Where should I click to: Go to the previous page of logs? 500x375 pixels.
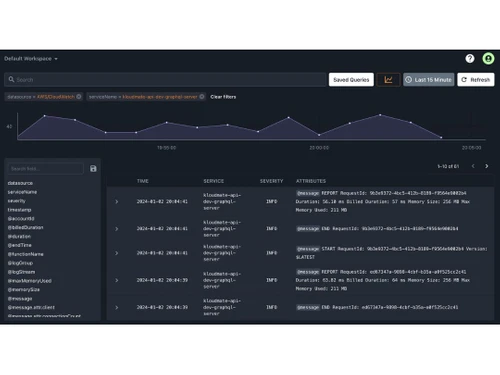click(473, 166)
